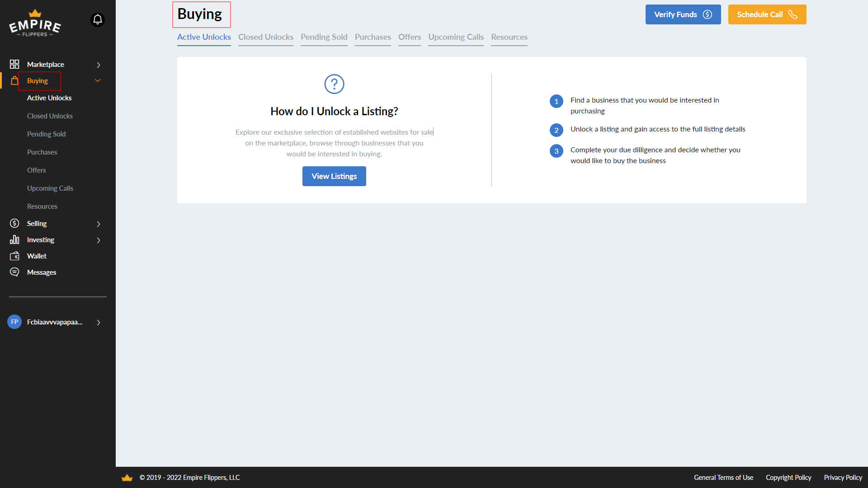Viewport: 868px width, 488px height.
Task: Collapse the Buying submenu chevron
Action: click(x=98, y=80)
